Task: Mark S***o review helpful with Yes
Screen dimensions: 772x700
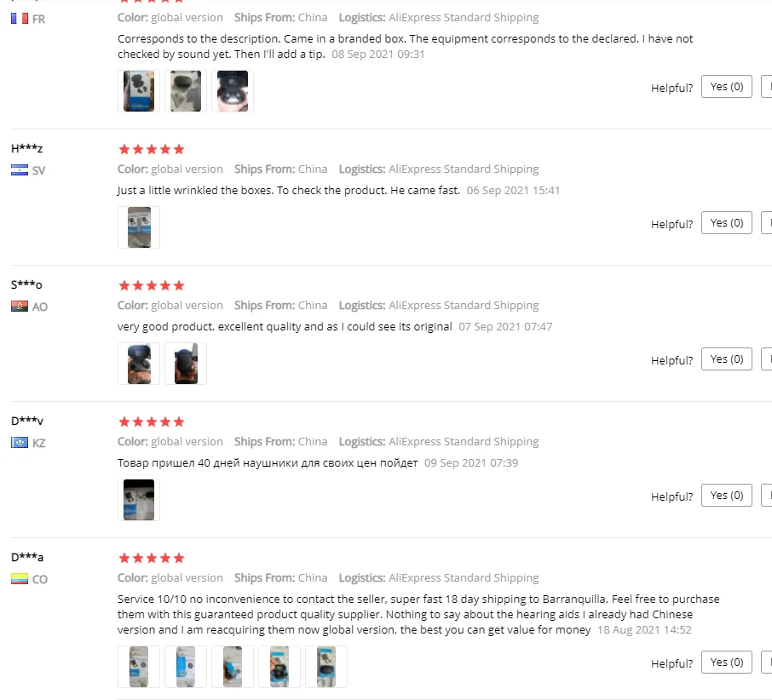Action: (726, 359)
